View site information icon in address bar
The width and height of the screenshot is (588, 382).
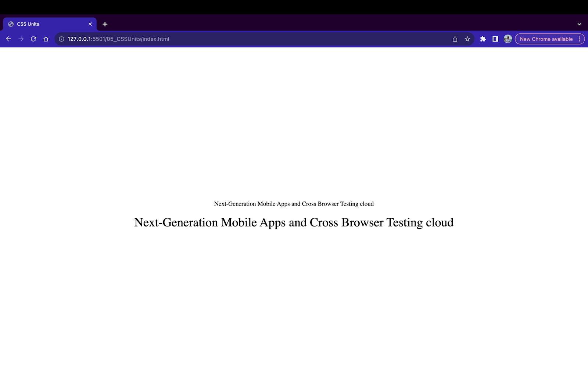click(x=61, y=39)
